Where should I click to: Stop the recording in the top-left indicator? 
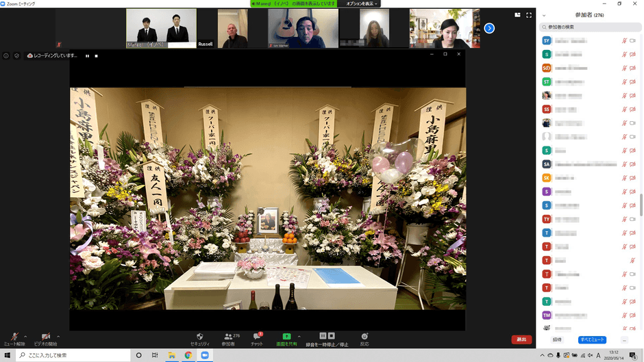(x=96, y=55)
